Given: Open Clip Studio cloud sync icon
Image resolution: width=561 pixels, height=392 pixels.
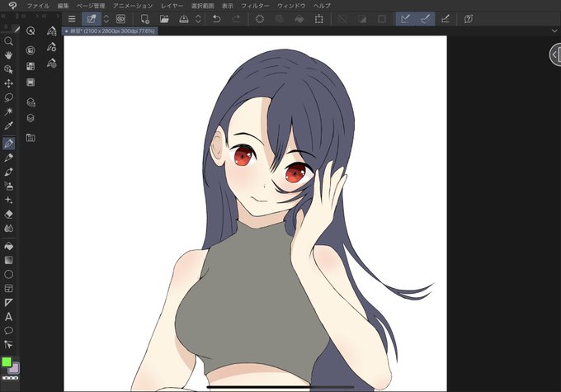Looking at the screenshot, I should (x=121, y=19).
